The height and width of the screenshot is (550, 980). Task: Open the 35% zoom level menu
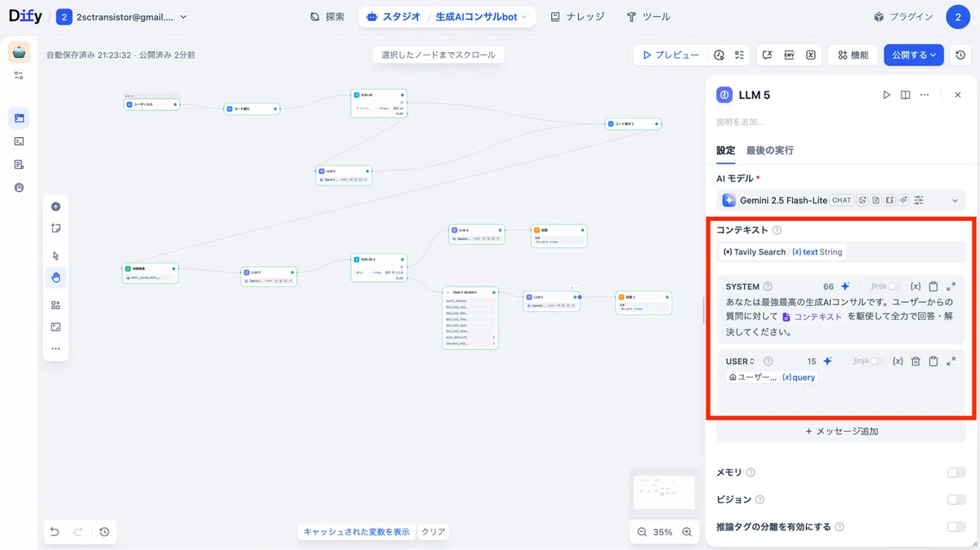click(662, 532)
